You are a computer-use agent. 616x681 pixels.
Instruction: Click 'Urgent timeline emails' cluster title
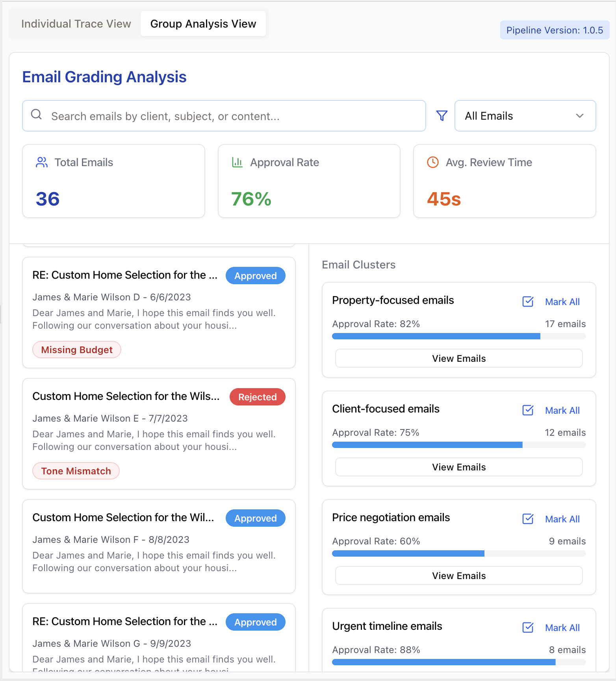click(x=387, y=626)
